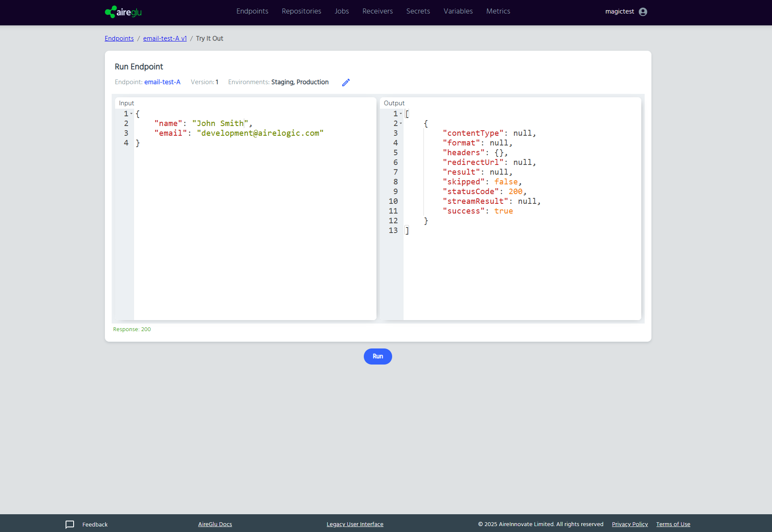Click the "result" key in Output

coord(462,172)
